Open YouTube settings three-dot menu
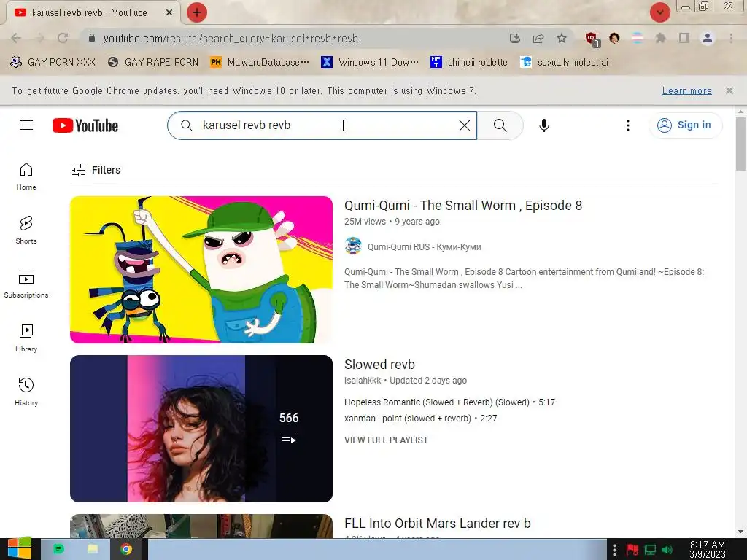Screen dimensions: 747x560 pyautogui.click(x=628, y=125)
